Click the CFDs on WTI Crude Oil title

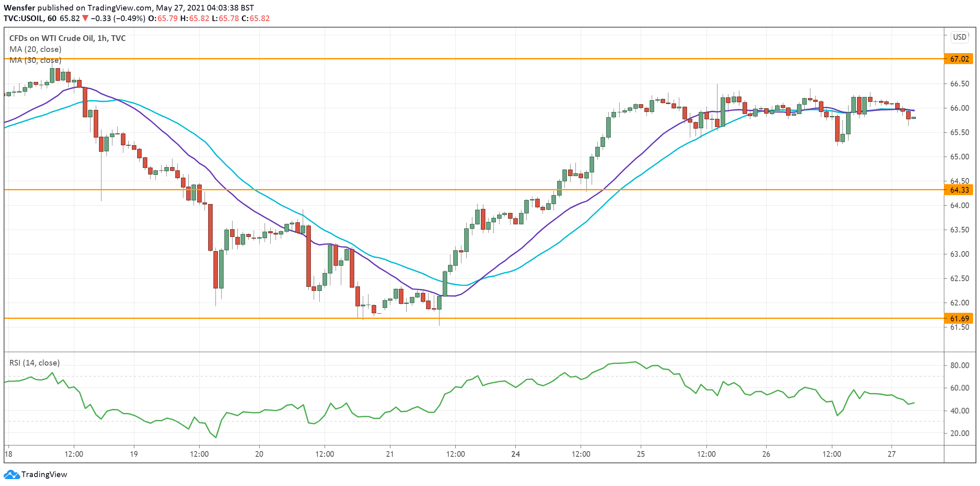coord(67,38)
